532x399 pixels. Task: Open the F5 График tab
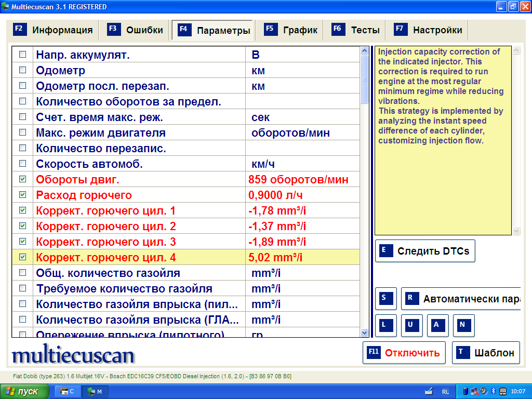[290, 30]
